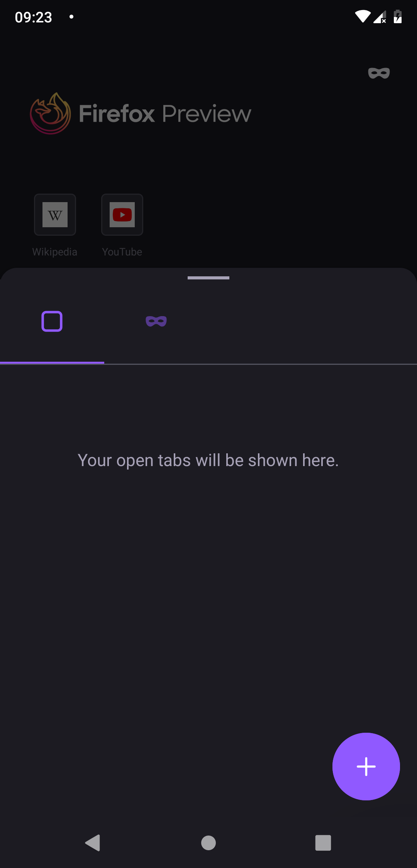The image size is (417, 868).
Task: Click the YouTube text label
Action: point(122,252)
